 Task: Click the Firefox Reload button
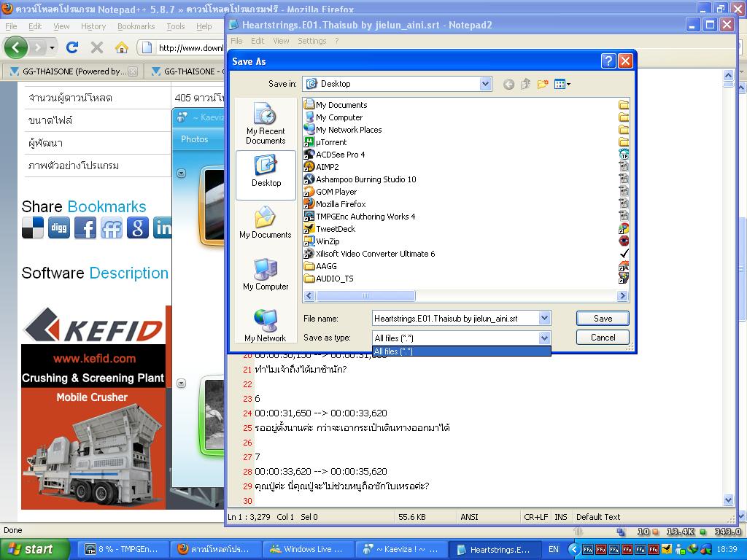click(x=72, y=47)
